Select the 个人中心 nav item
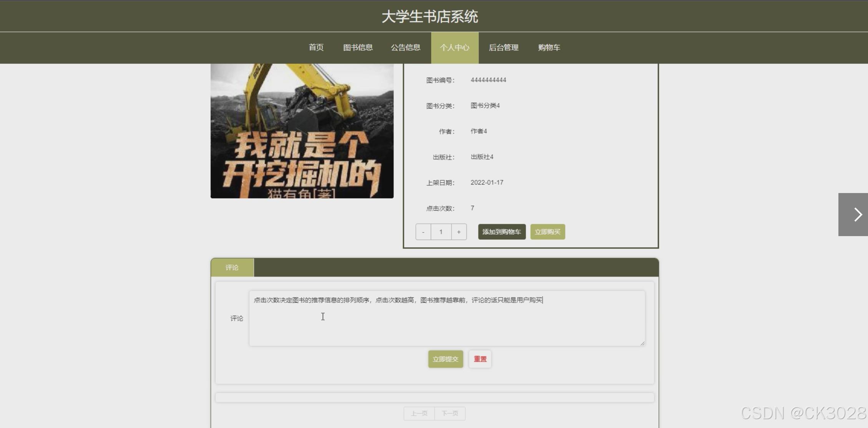The height and width of the screenshot is (428, 868). tap(455, 48)
